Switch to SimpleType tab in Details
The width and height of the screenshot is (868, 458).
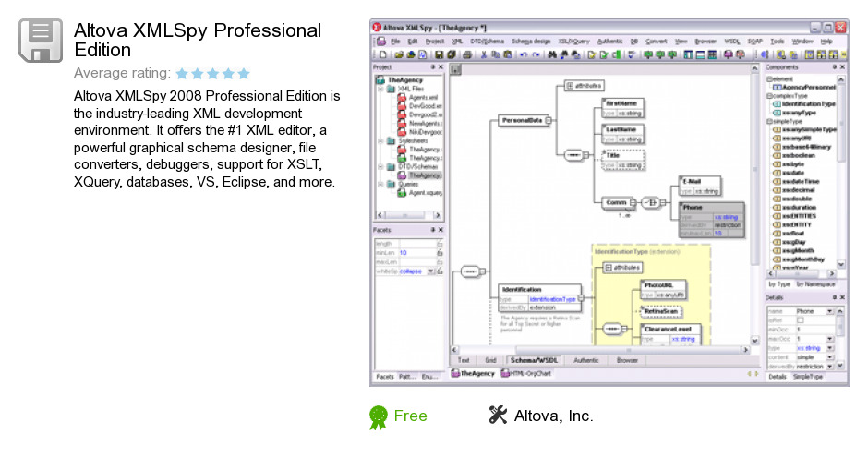[x=808, y=377]
